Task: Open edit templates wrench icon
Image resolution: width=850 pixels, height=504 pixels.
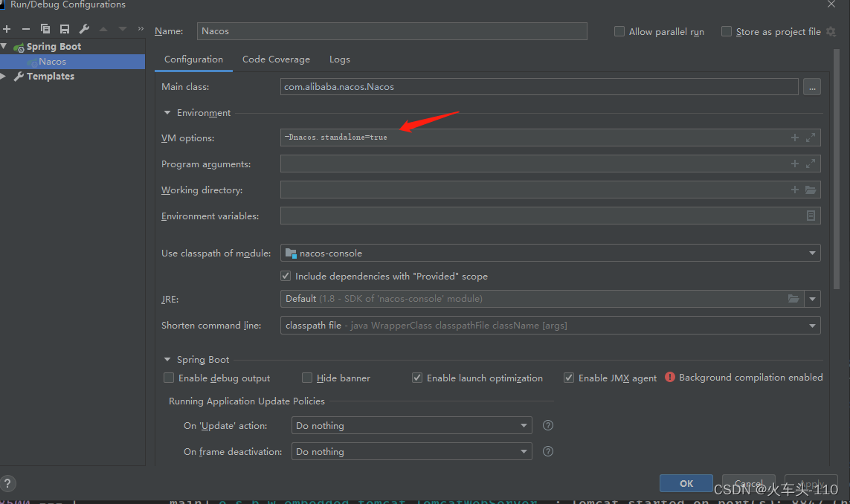Action: tap(84, 29)
